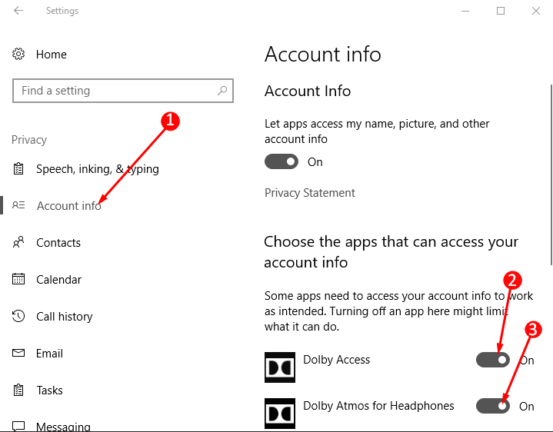Click the search magnifier icon

coord(222,91)
